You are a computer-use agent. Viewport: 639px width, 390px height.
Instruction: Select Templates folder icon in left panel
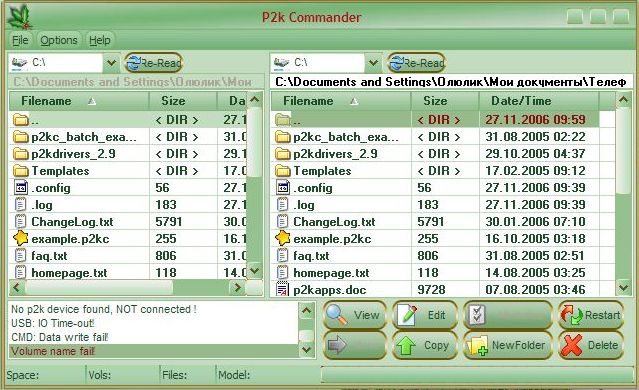point(20,171)
